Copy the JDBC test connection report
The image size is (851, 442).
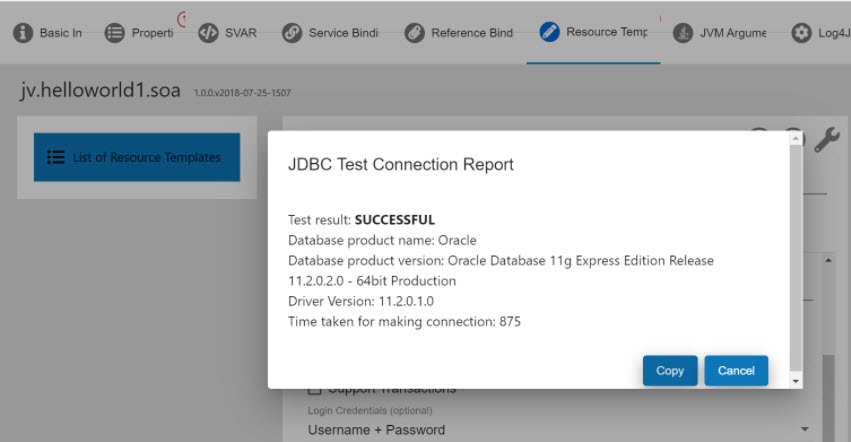coord(669,370)
